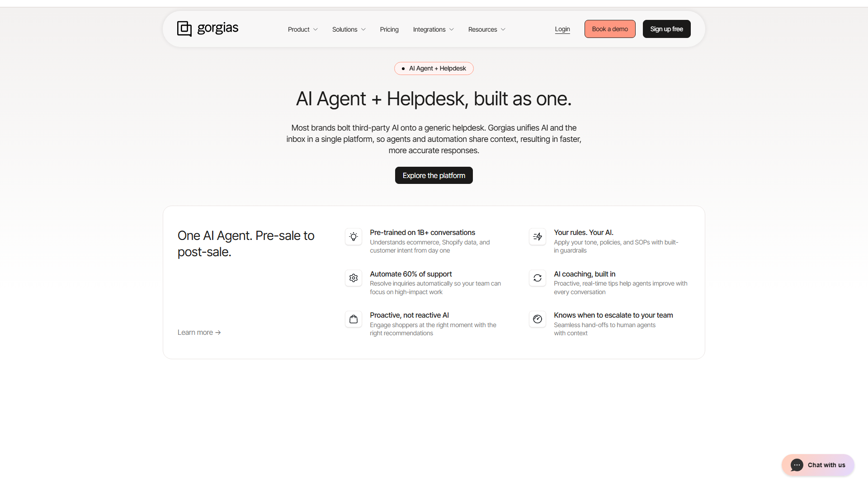868x488 pixels.
Task: Click the refresh arrows icon beside AI coaching
Action: click(x=538, y=278)
